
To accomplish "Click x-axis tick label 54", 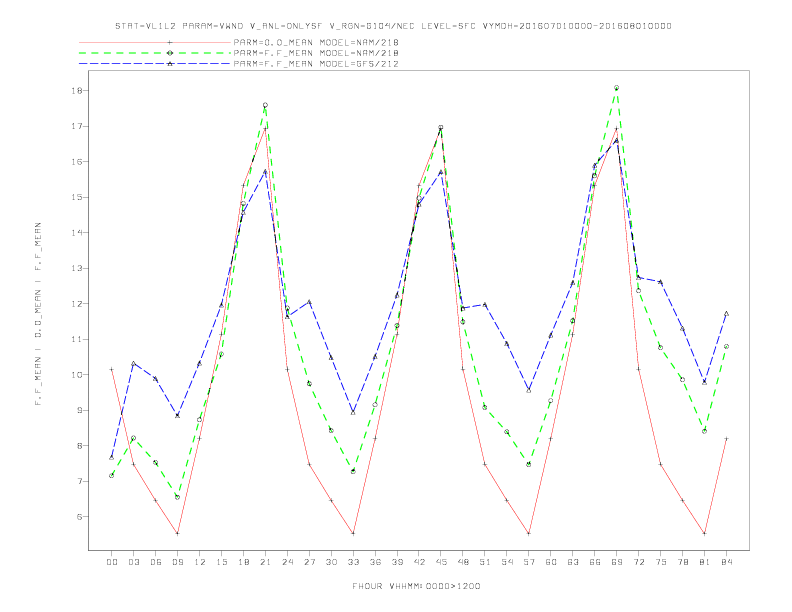I will 507,562.
